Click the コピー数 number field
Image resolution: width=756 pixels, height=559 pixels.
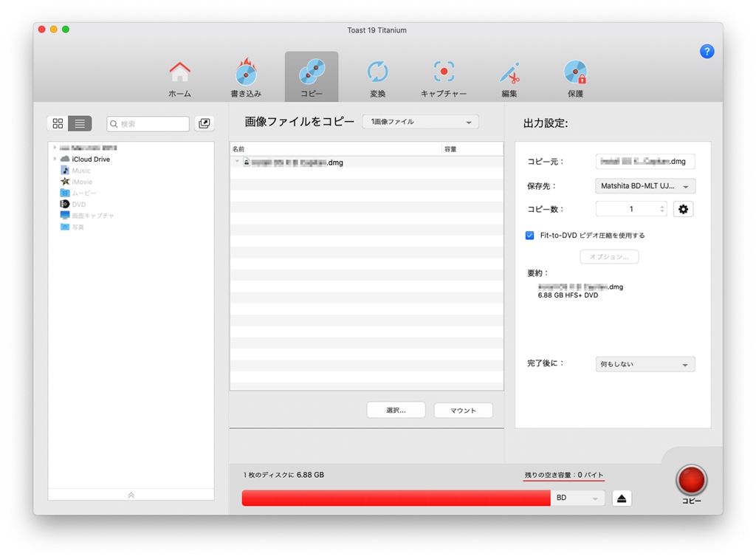pyautogui.click(x=630, y=209)
